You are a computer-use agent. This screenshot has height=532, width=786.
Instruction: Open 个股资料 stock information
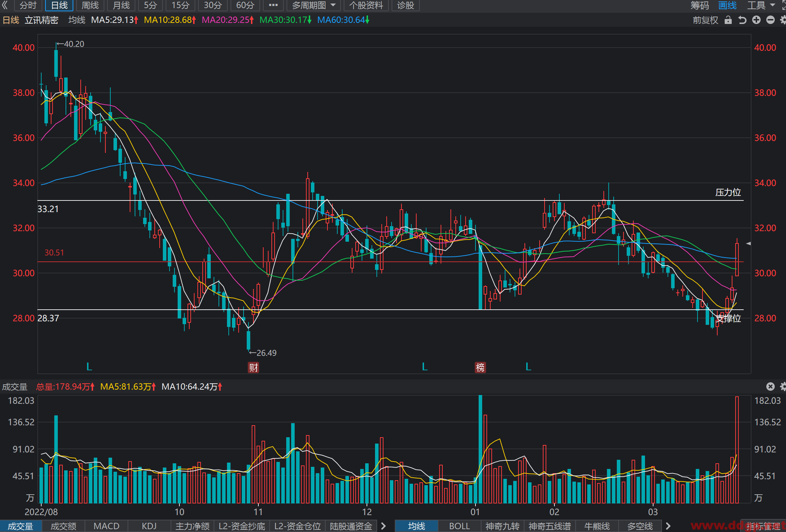[366, 5]
